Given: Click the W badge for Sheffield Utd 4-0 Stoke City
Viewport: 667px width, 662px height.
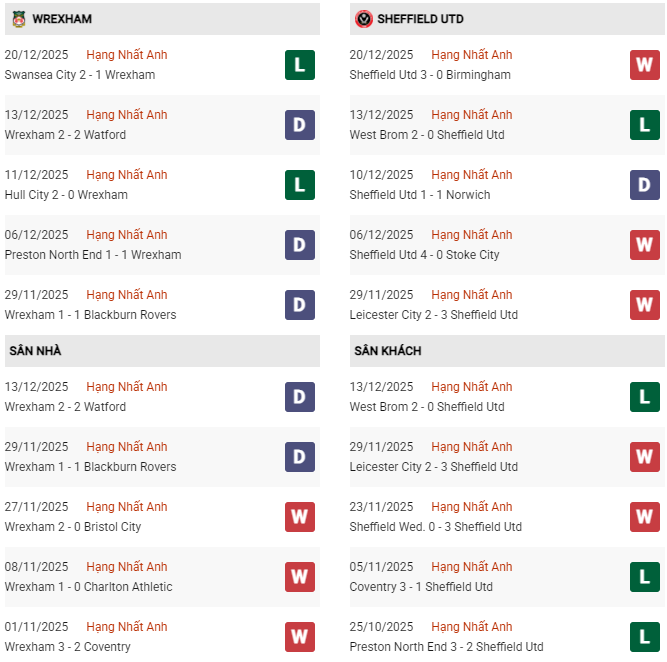Looking at the screenshot, I should 645,245.
